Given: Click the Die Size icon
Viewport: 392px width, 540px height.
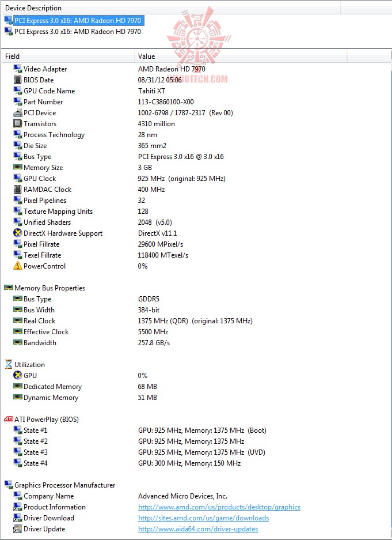Looking at the screenshot, I should [x=17, y=146].
